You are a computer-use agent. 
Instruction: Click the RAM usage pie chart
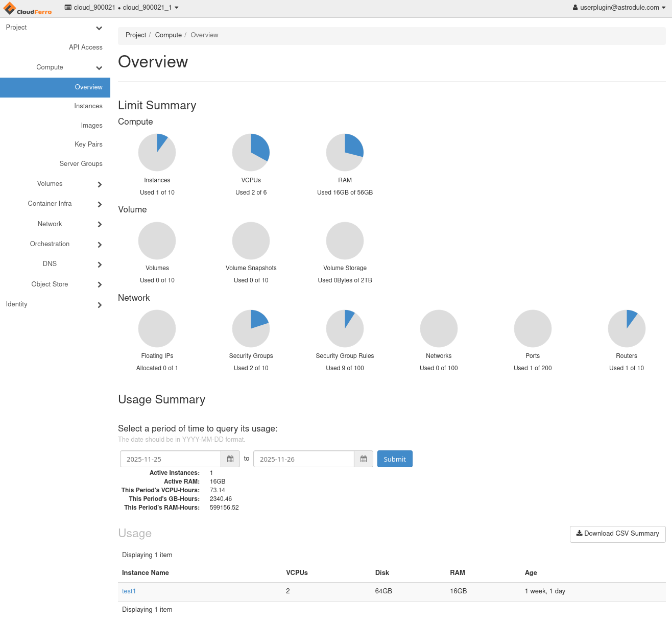point(345,152)
